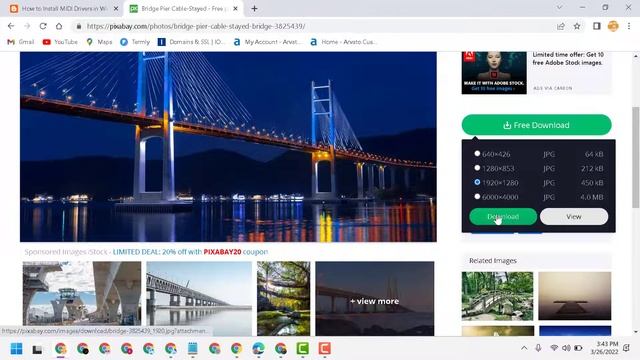Check the battery status tray icon

click(578, 348)
